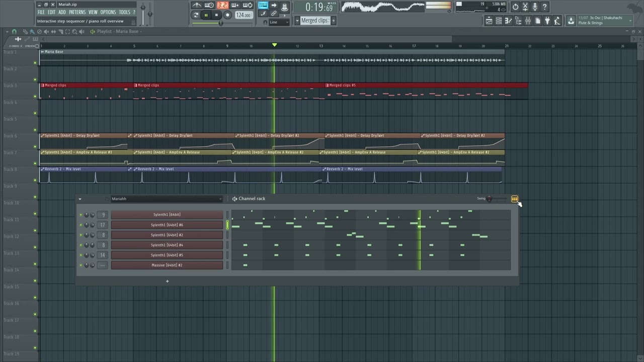Click the Sylenth1 [64bit] #2 channel button
The image size is (644, 362).
coord(167,235)
